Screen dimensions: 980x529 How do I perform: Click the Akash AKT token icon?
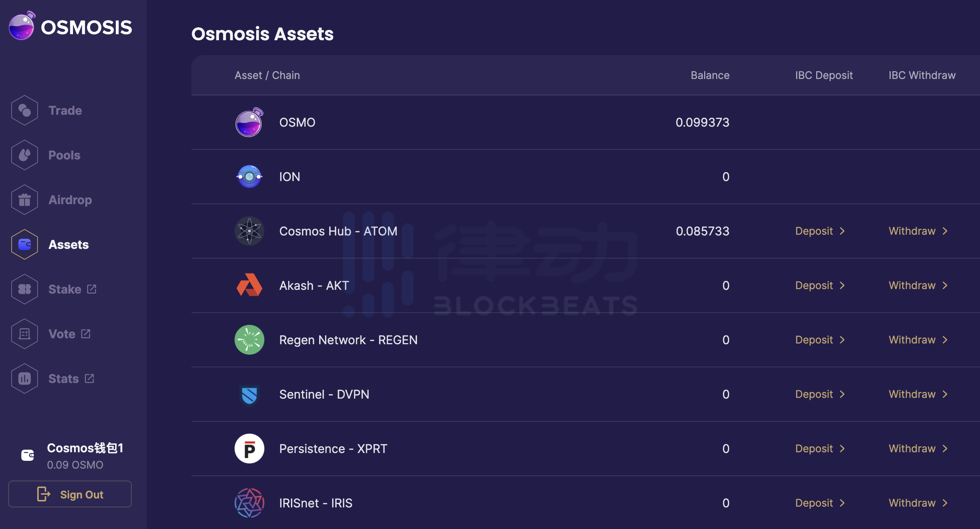pos(249,285)
